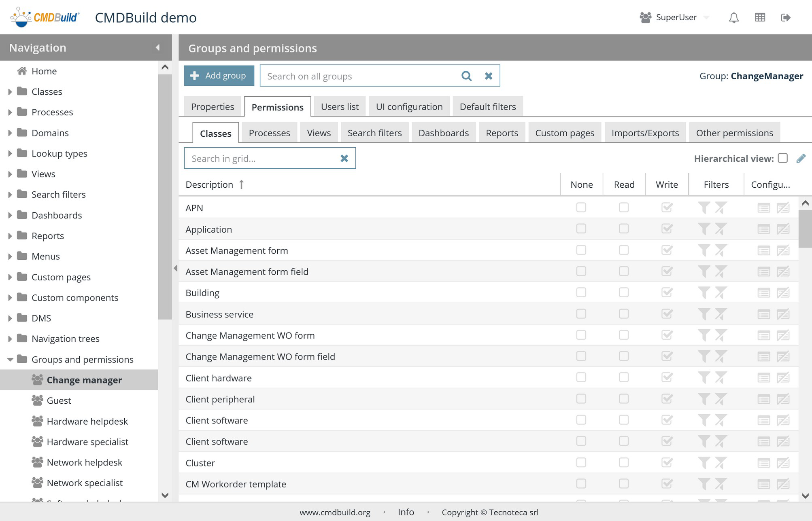Image resolution: width=812 pixels, height=521 pixels.
Task: Click the notifications bell icon
Action: 733,17
